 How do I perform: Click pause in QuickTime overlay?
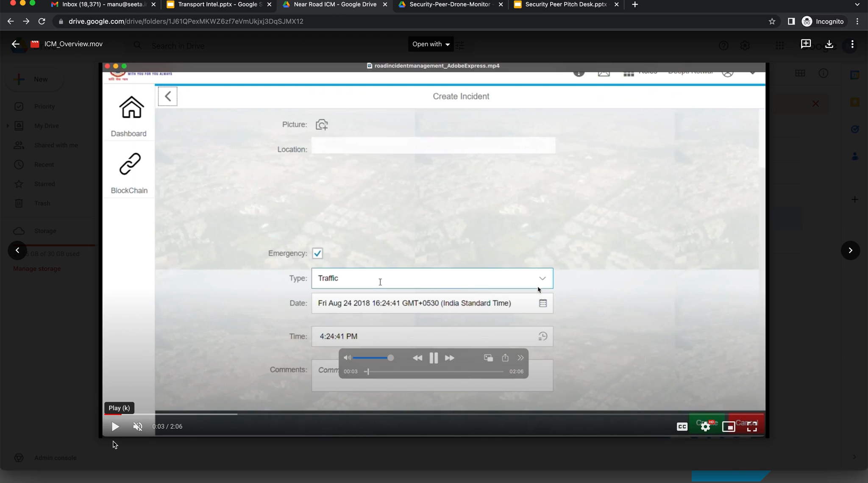[433, 358]
